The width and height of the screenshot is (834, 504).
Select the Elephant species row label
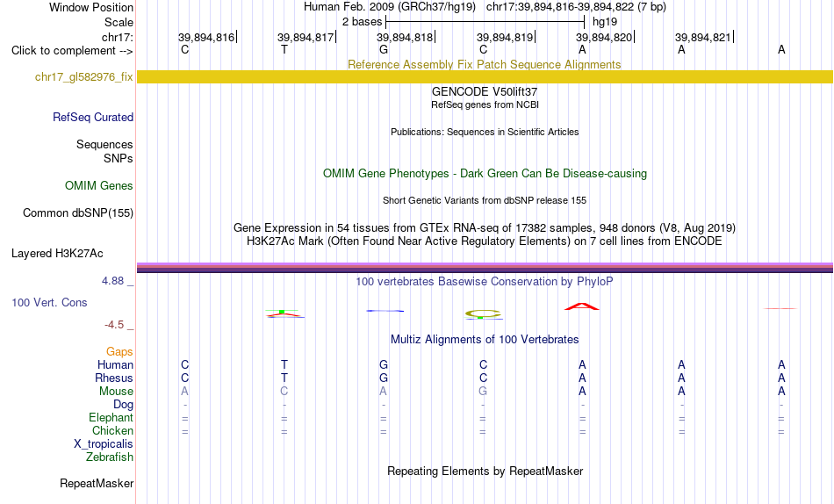coord(111,417)
